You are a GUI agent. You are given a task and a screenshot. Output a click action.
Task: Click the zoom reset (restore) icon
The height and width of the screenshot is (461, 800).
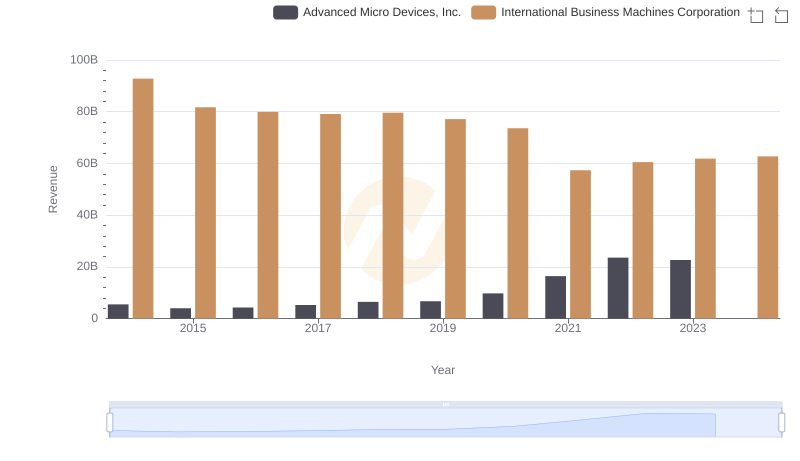click(781, 15)
